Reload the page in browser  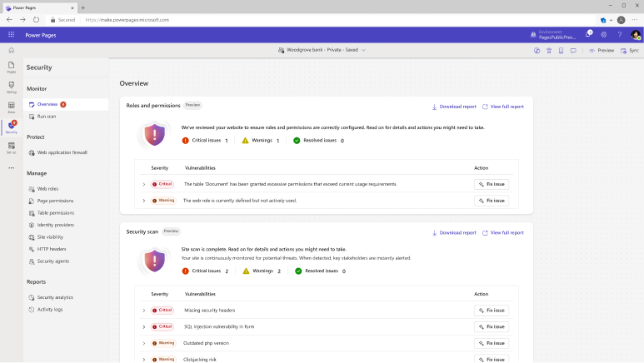(x=36, y=20)
